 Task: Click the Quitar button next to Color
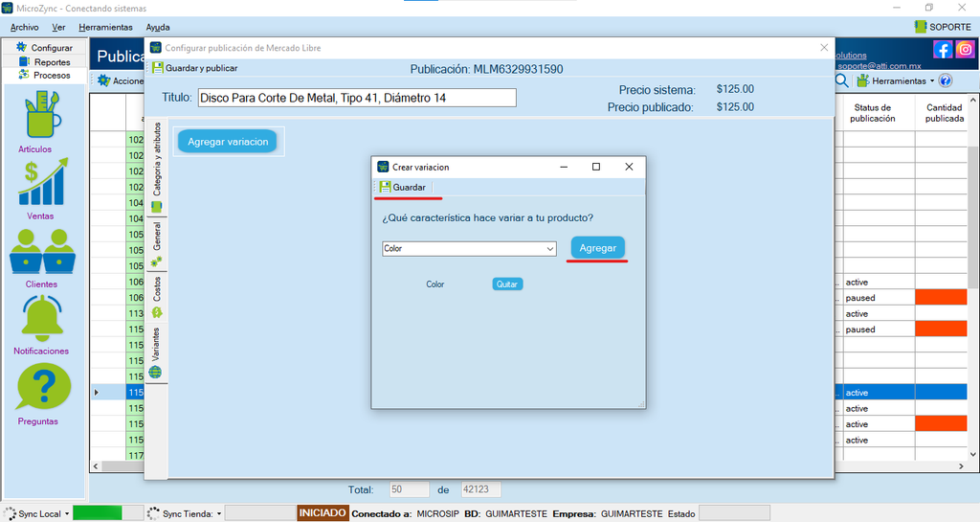507,284
